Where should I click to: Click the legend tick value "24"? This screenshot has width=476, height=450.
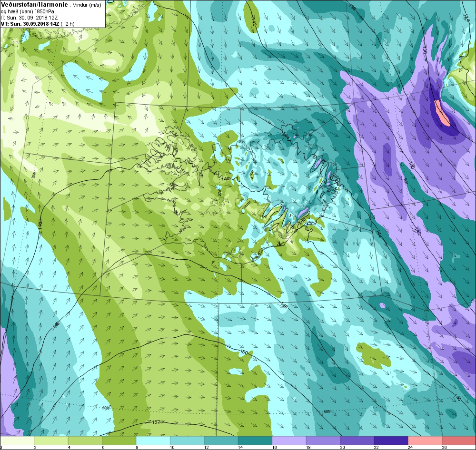tap(410, 447)
